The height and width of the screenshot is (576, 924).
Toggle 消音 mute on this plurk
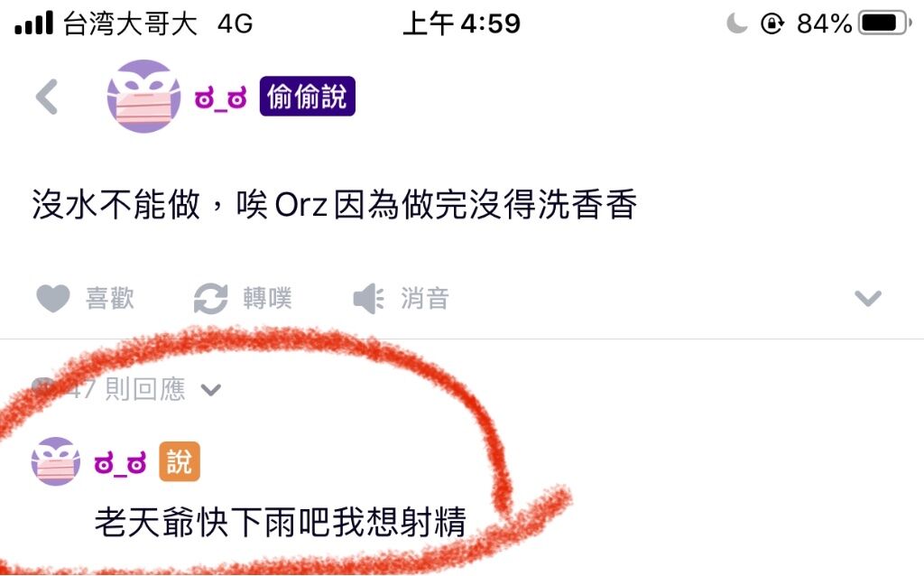pyautogui.click(x=425, y=298)
